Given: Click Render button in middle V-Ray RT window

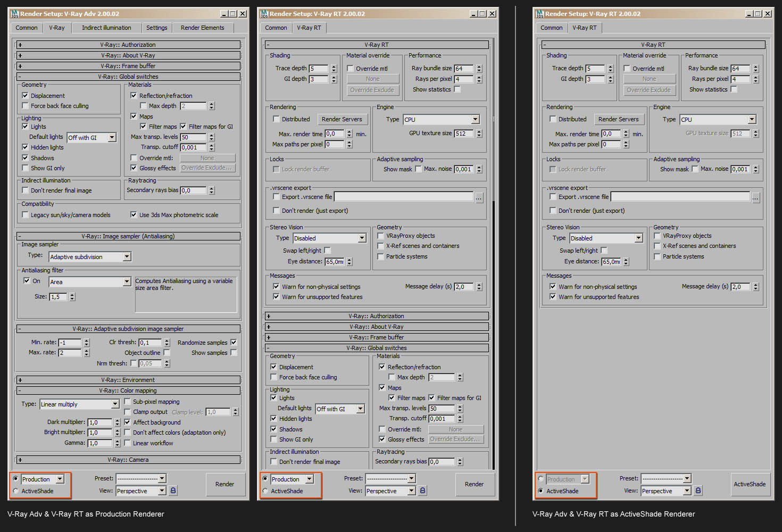Looking at the screenshot, I should pyautogui.click(x=474, y=484).
